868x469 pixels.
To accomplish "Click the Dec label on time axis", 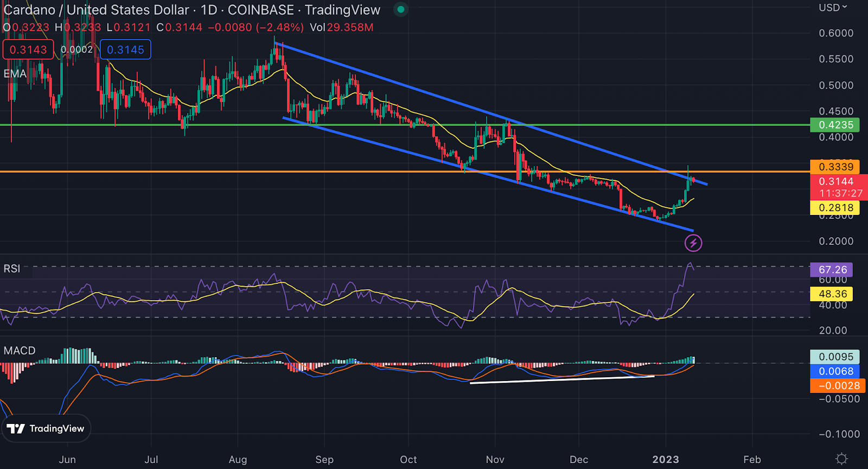I will click(x=579, y=459).
